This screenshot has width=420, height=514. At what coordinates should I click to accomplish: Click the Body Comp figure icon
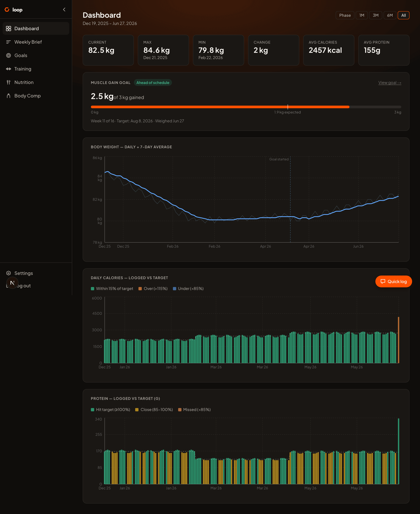(x=9, y=96)
